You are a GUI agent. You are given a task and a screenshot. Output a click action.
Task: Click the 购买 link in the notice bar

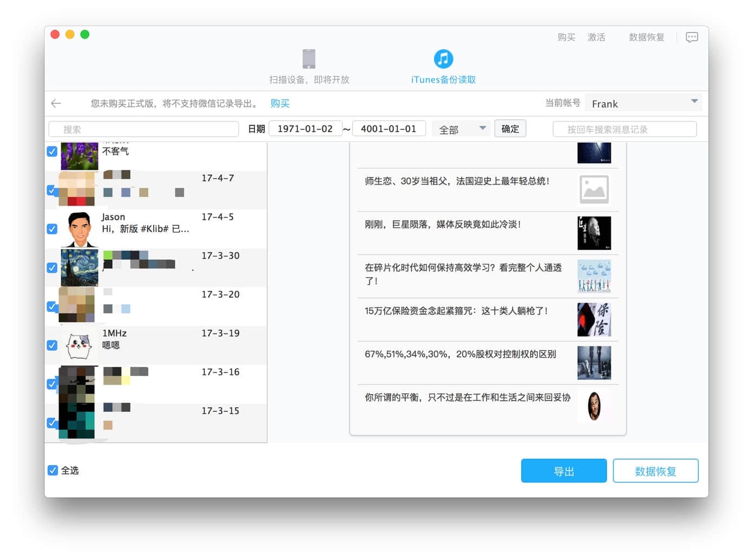point(280,103)
